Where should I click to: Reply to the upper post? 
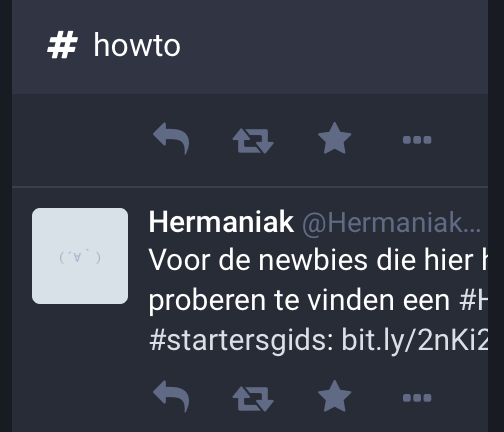[171, 139]
